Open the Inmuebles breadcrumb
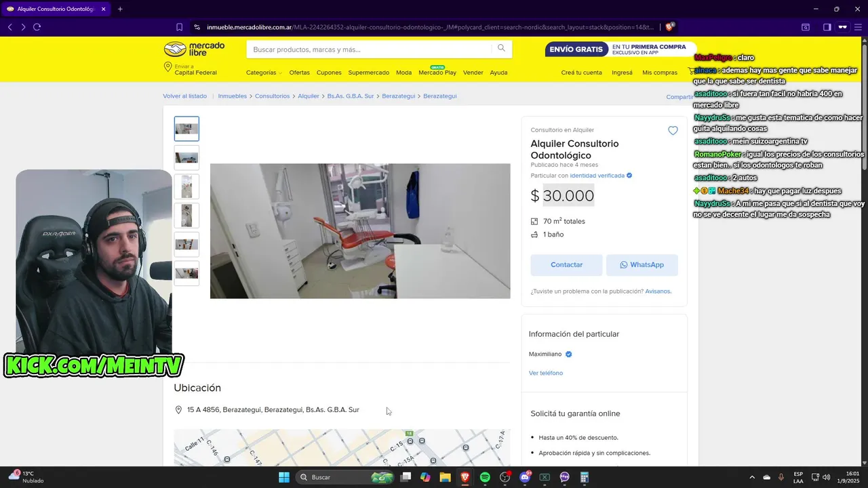Image resolution: width=868 pixels, height=488 pixels. point(232,96)
